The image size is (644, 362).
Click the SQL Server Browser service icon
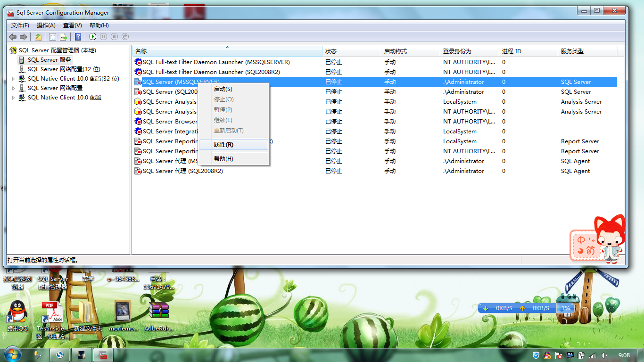click(138, 122)
